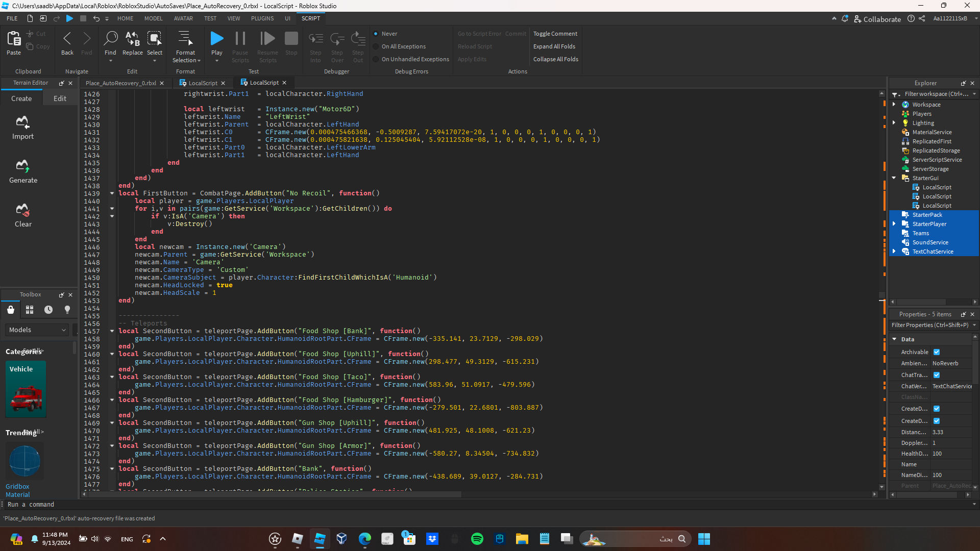Viewport: 980px width, 551px height.
Task: Click the Format Selection icon
Action: coord(185,39)
